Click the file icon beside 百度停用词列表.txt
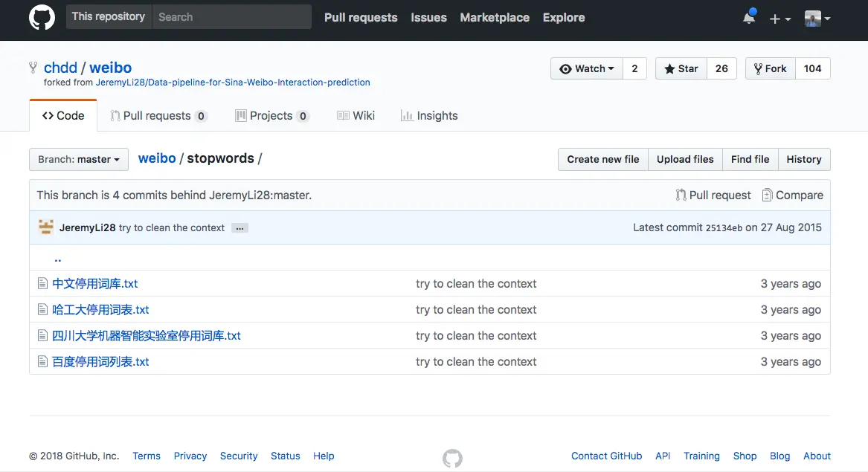 43,362
